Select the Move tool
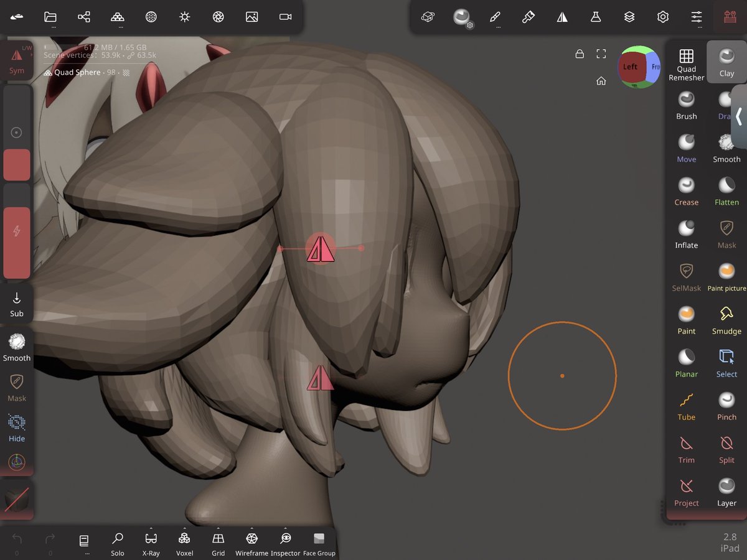Image resolution: width=747 pixels, height=560 pixels. (687, 148)
